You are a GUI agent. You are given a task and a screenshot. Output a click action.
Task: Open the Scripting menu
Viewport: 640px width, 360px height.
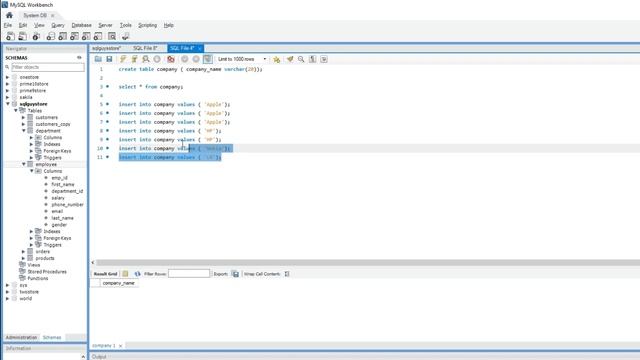[147, 25]
